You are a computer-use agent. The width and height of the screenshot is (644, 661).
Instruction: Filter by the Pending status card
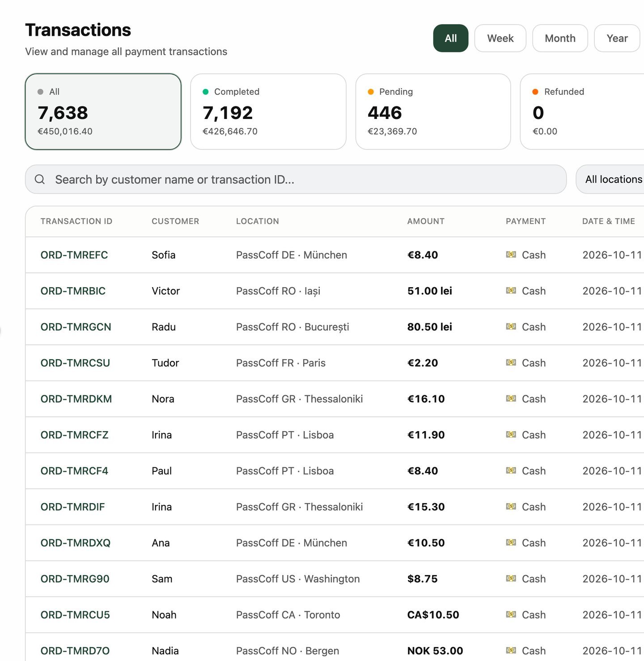[x=433, y=112]
